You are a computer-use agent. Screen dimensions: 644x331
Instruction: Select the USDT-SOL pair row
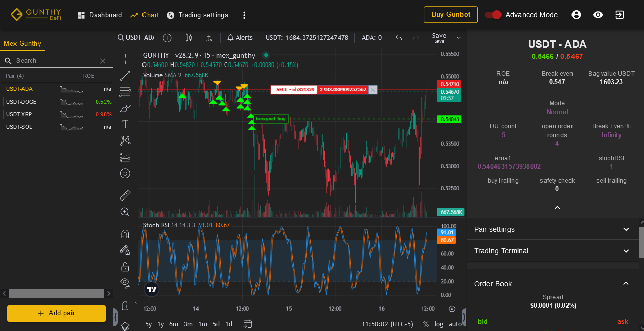pos(56,127)
